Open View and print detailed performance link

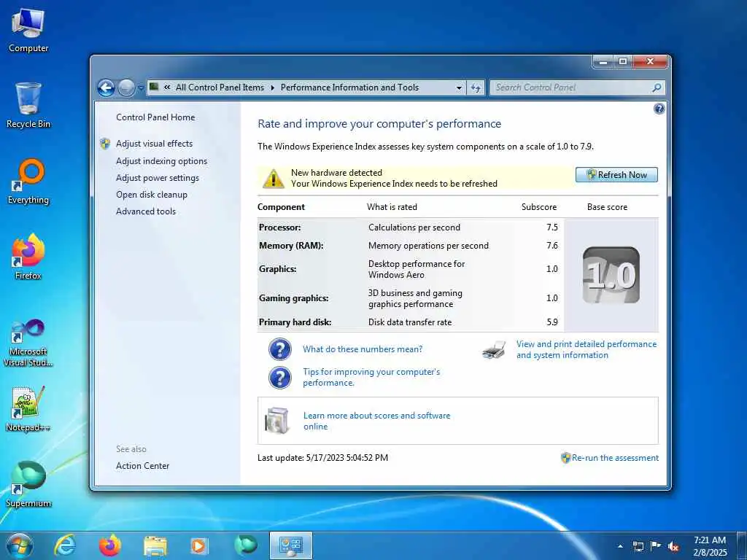click(587, 349)
